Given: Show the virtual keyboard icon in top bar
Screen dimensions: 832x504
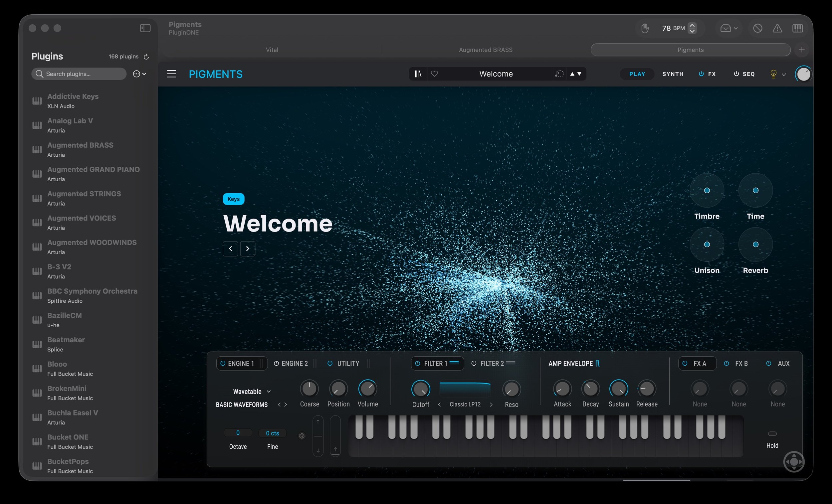Looking at the screenshot, I should tap(798, 28).
